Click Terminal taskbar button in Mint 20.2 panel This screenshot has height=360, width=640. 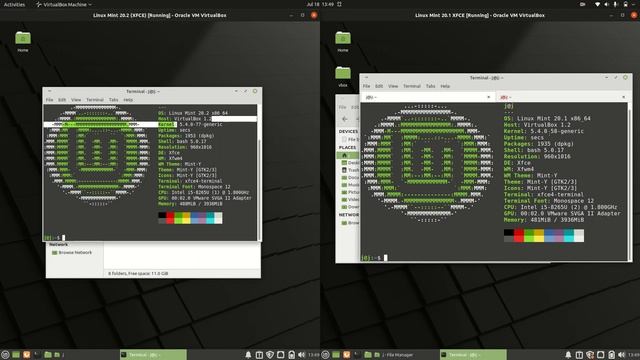click(x=153, y=355)
